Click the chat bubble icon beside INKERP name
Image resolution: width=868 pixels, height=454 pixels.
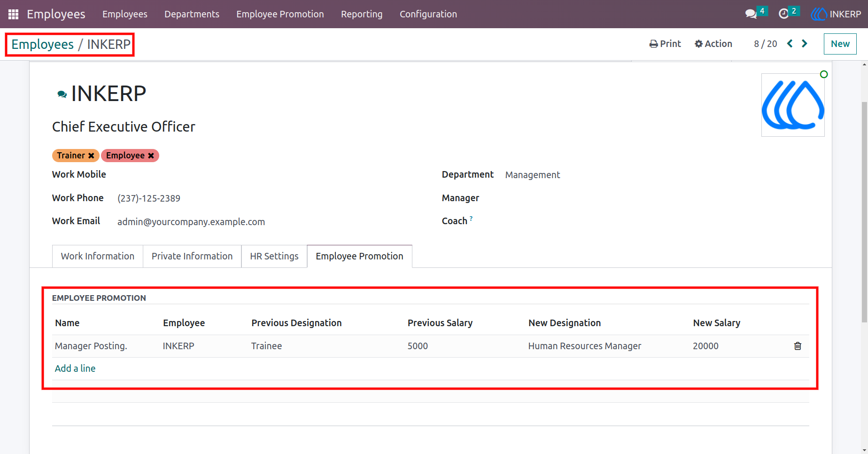[62, 94]
